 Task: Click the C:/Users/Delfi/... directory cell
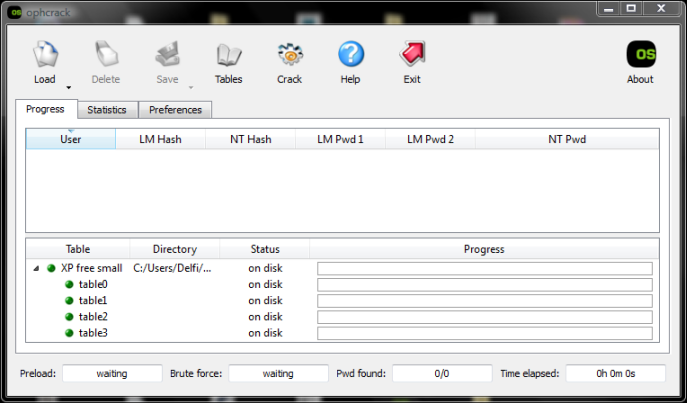pos(172,268)
